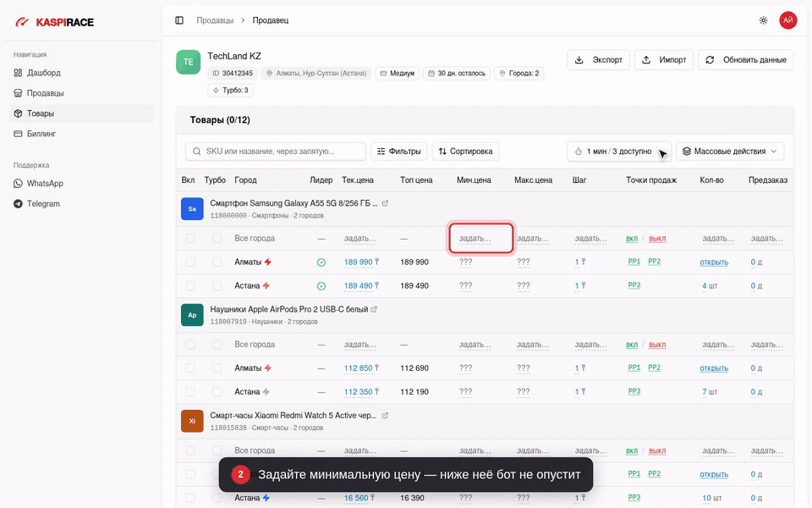Enable the Вкл checkbox for Samsung Все города
This screenshot has height=508, width=812.
pos(190,239)
